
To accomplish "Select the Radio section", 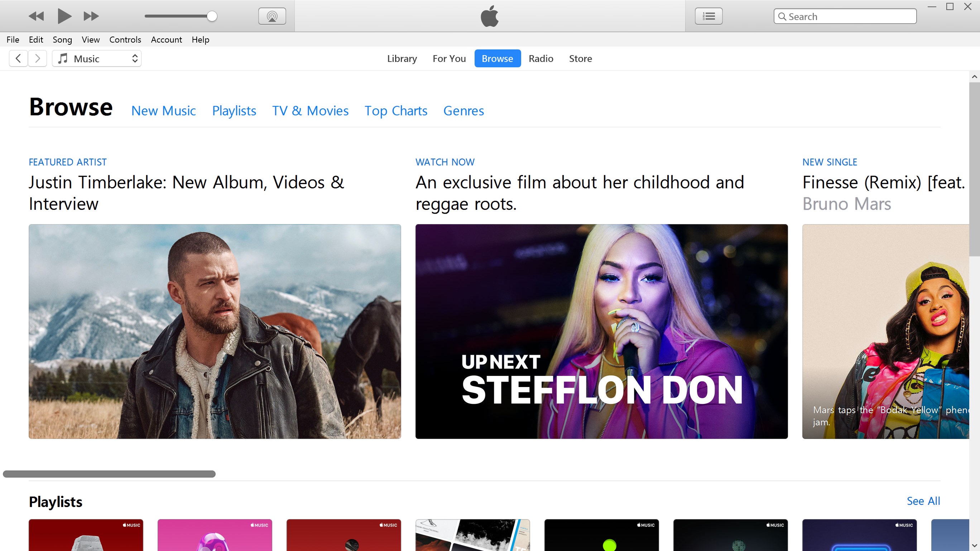I will [x=541, y=58].
